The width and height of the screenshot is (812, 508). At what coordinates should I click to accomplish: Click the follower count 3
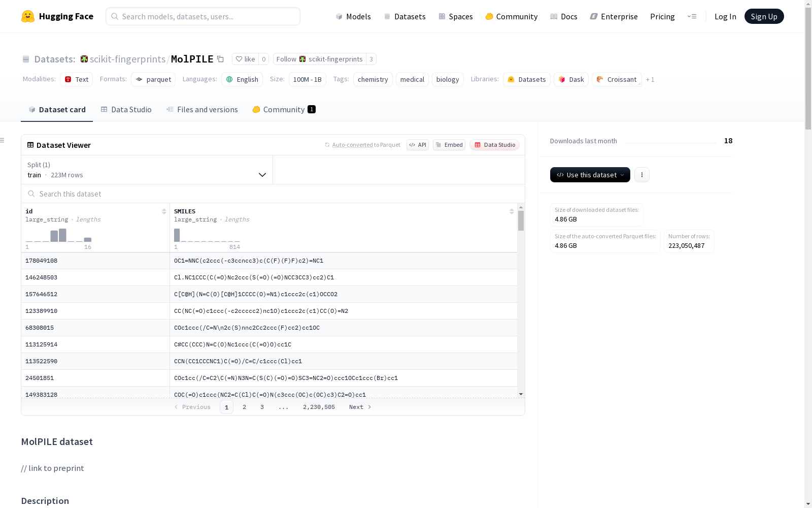371,59
